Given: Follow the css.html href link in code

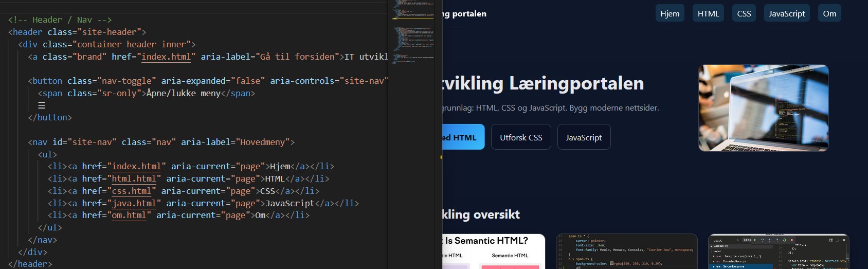Looking at the screenshot, I should (132, 191).
